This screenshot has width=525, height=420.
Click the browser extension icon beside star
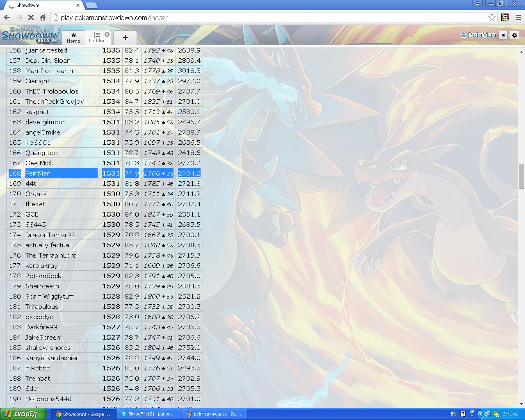[505, 17]
